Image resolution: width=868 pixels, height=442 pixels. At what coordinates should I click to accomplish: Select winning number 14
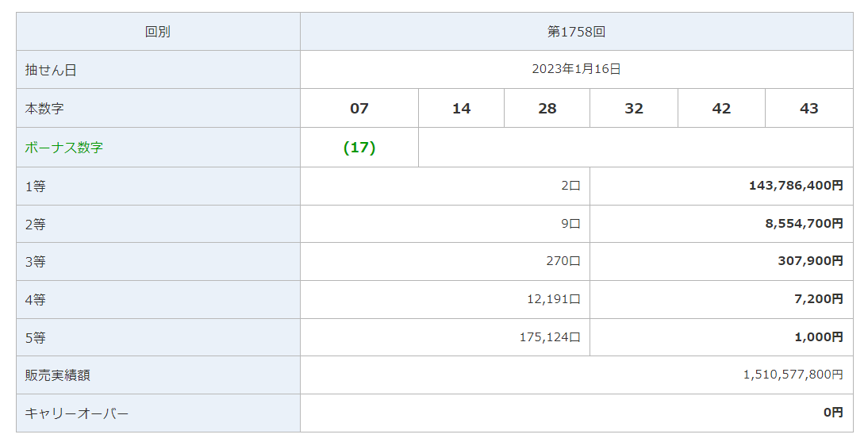[461, 109]
